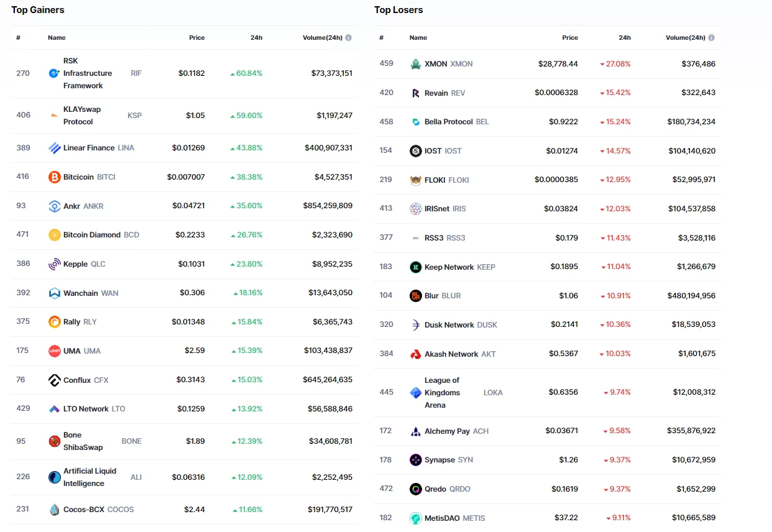Sort Top Losers by 24h column
The width and height of the screenshot is (772, 532).
click(625, 38)
